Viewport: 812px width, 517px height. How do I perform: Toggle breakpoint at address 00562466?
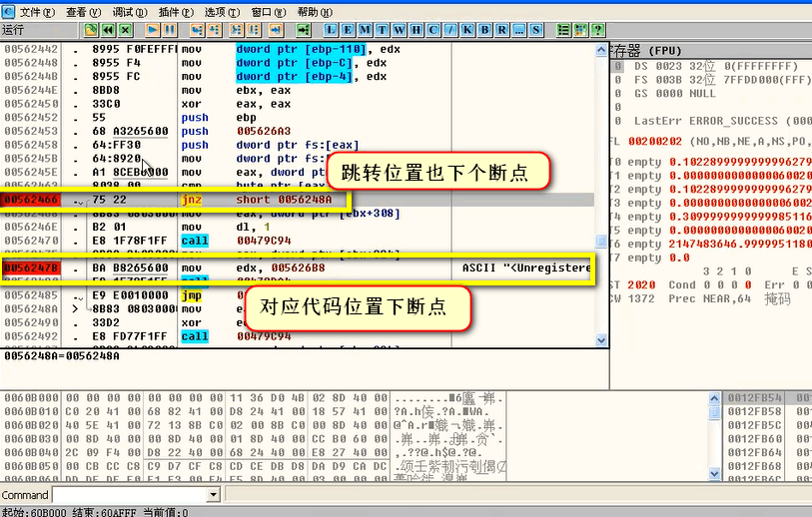tap(31, 200)
